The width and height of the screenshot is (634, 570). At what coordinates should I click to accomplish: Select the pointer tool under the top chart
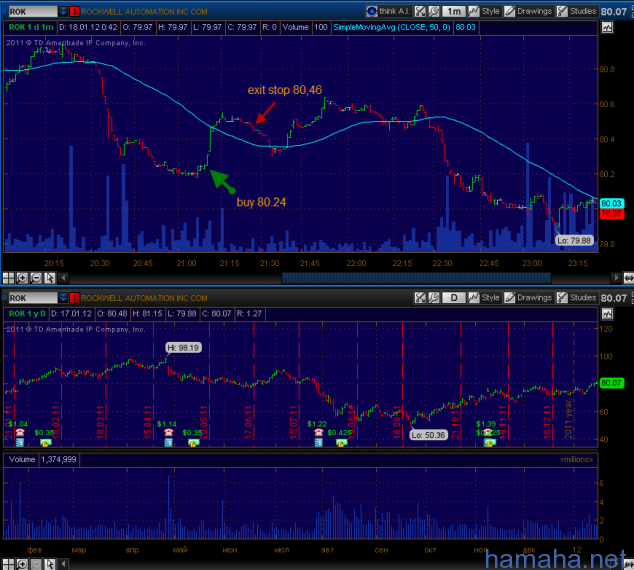pos(49,278)
